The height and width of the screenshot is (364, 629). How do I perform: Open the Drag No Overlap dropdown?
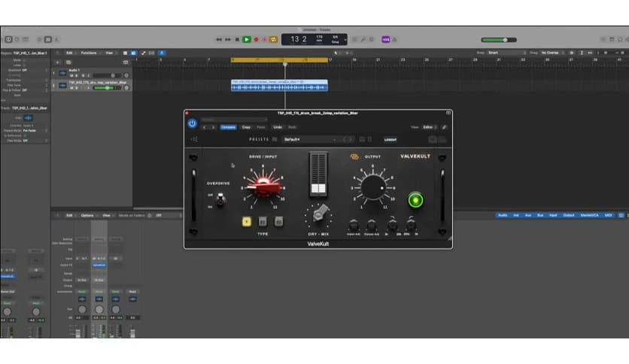(x=552, y=53)
